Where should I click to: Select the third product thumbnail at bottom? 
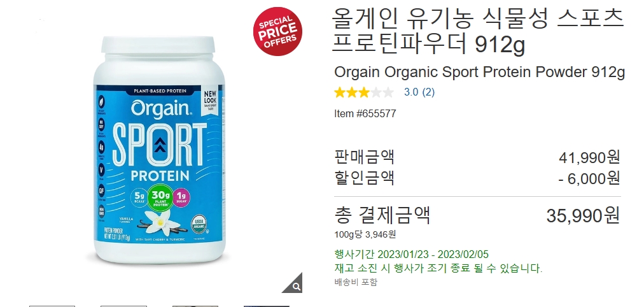coord(195,306)
